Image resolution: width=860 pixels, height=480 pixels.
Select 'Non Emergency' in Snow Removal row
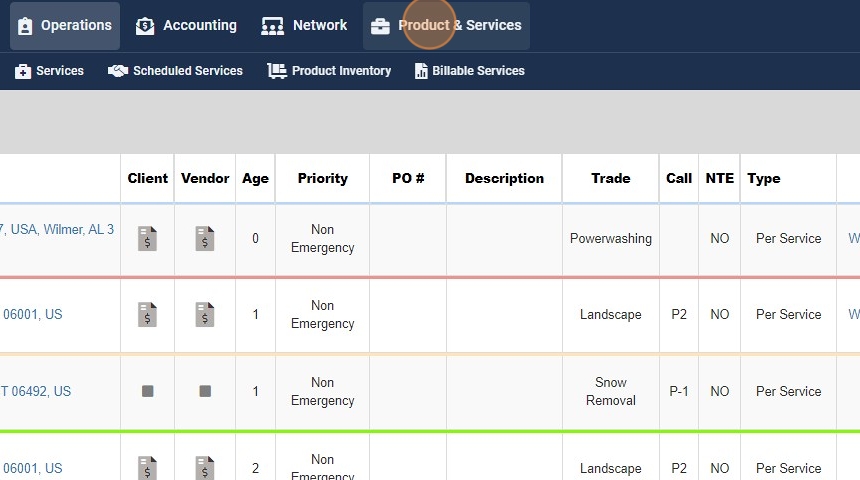click(322, 391)
